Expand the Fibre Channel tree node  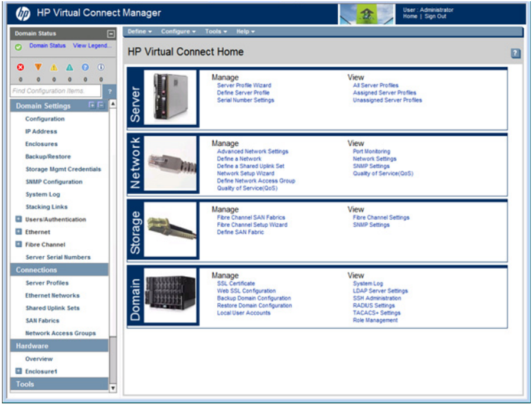pyautogui.click(x=19, y=244)
